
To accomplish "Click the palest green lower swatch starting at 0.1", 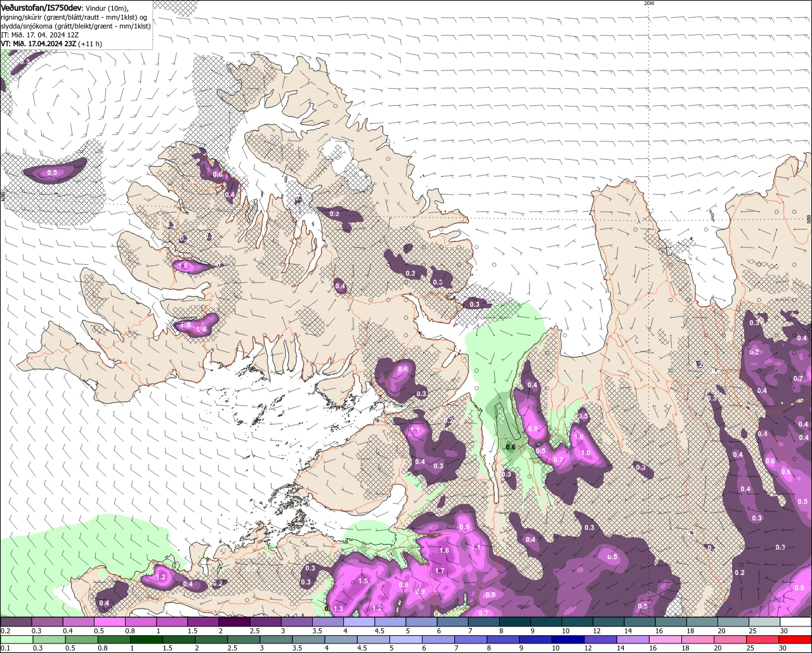I will point(16,640).
